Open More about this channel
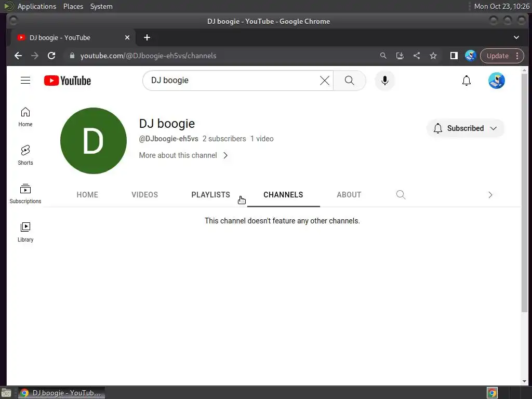This screenshot has height=399, width=532. pos(183,155)
